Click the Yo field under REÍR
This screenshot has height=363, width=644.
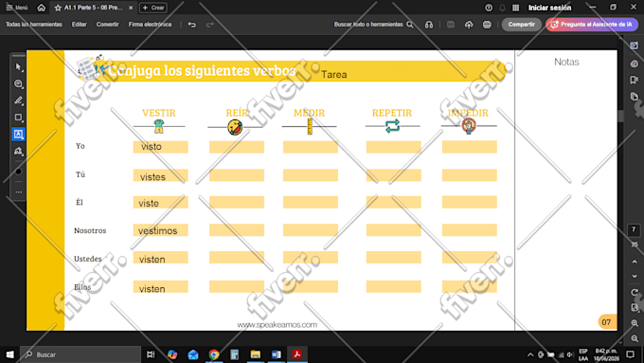click(x=237, y=147)
